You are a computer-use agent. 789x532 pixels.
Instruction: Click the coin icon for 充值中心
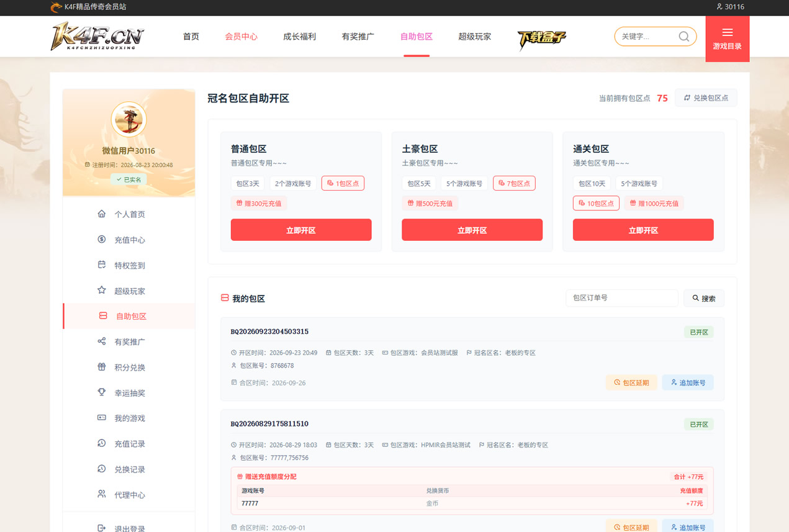coord(102,239)
